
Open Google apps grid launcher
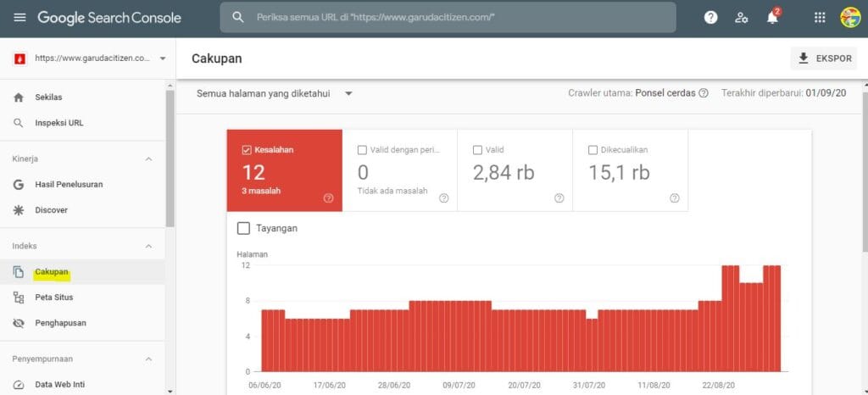[x=820, y=18]
